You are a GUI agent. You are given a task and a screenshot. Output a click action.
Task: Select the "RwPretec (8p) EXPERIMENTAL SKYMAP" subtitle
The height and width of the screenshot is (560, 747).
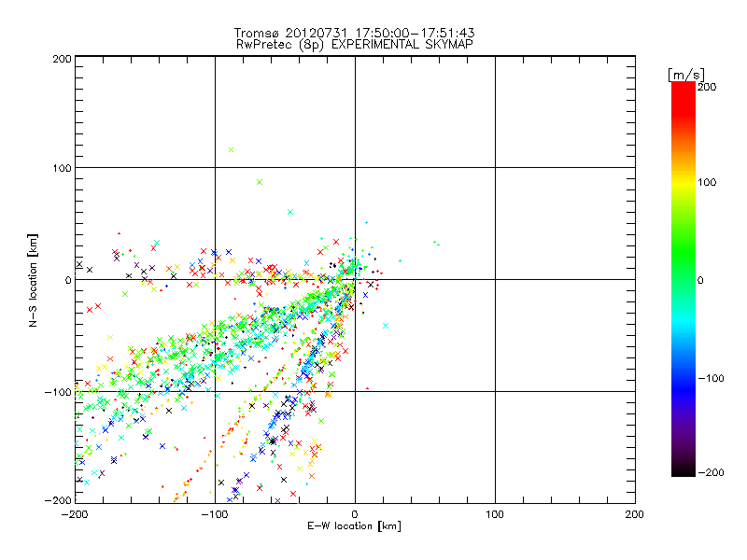[x=355, y=44]
